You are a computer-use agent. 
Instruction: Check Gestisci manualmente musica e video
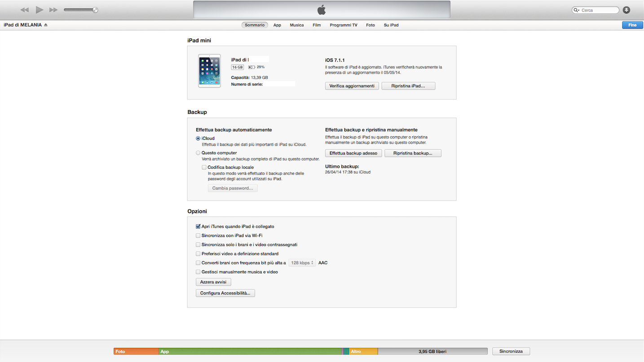198,272
